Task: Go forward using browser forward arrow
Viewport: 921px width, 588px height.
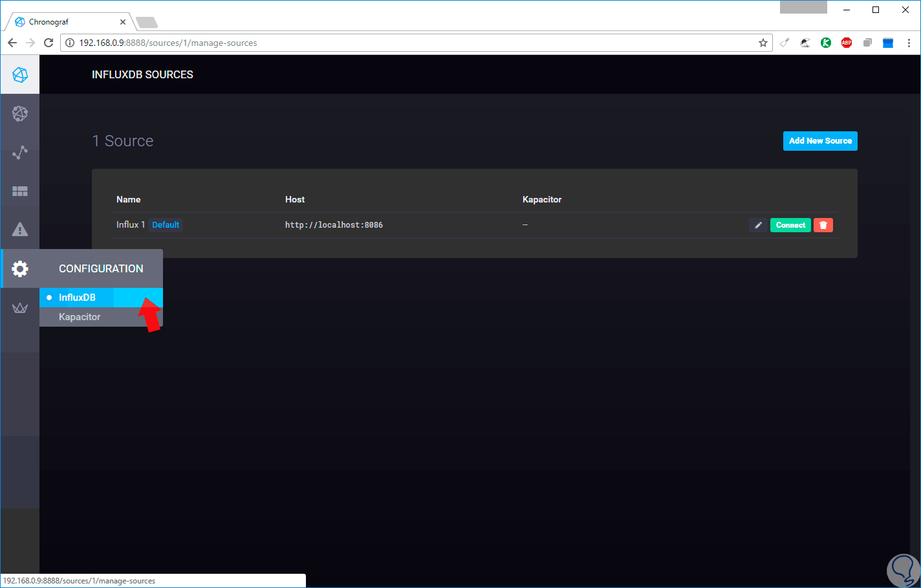Action: tap(30, 43)
